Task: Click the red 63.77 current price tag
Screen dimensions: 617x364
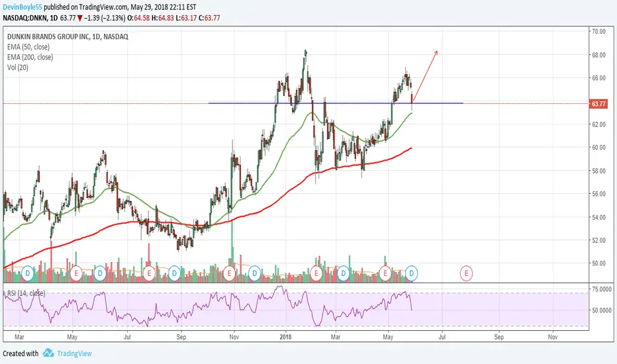Action: pos(598,104)
